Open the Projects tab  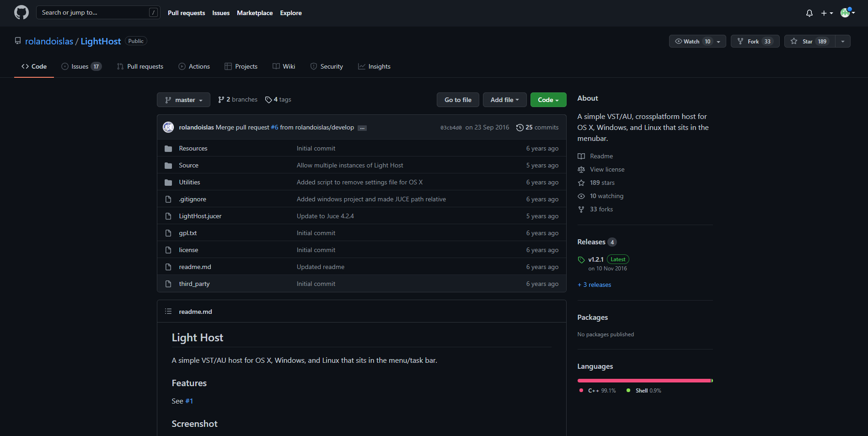coord(241,66)
